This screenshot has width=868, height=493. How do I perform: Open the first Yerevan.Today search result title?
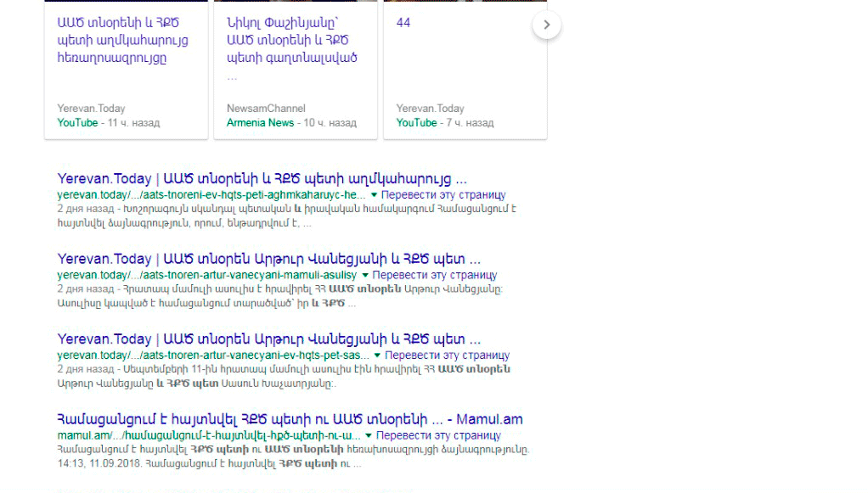tap(262, 179)
